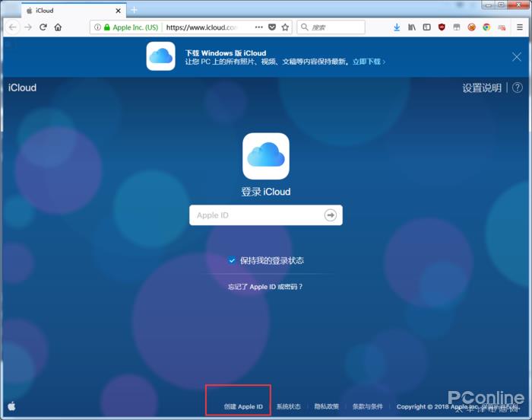Open the Firefox library icon
Image resolution: width=532 pixels, height=420 pixels.
pos(412,27)
